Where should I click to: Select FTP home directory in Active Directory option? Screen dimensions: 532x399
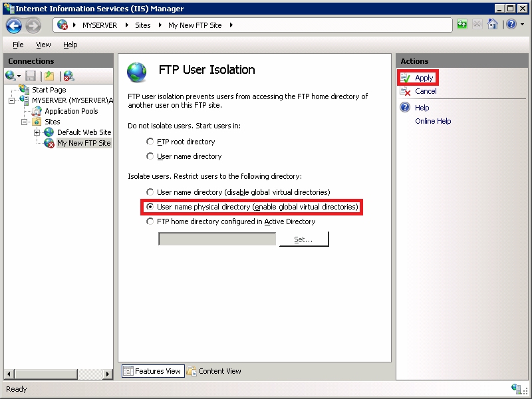coord(150,221)
